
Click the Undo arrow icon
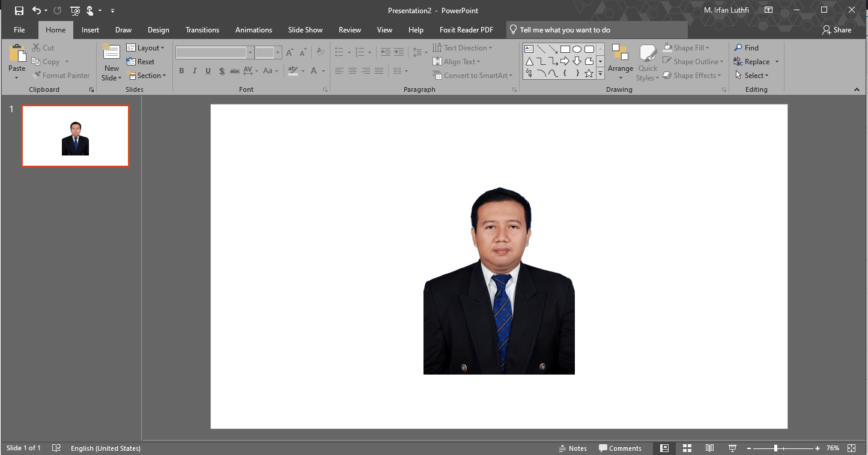click(37, 10)
